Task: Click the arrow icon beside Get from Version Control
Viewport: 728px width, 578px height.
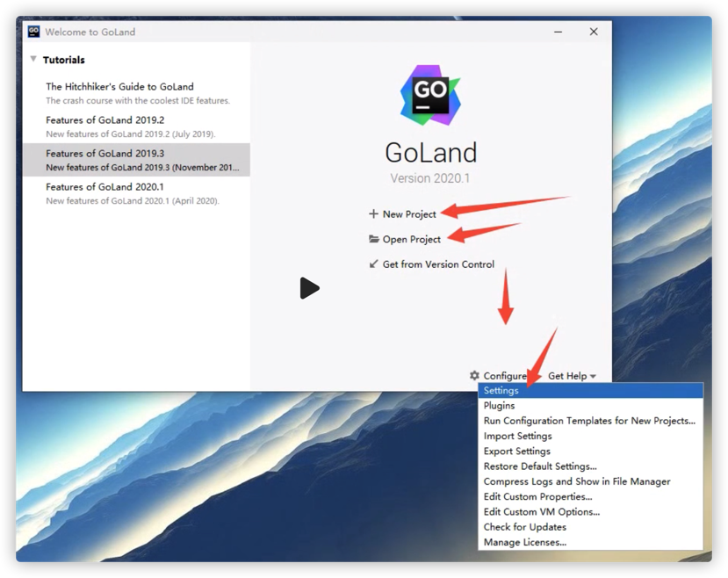Action: coord(373,264)
